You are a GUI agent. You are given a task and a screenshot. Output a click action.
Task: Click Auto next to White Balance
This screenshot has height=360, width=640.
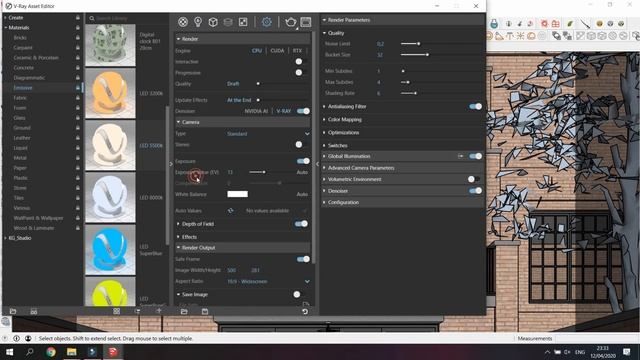[302, 194]
